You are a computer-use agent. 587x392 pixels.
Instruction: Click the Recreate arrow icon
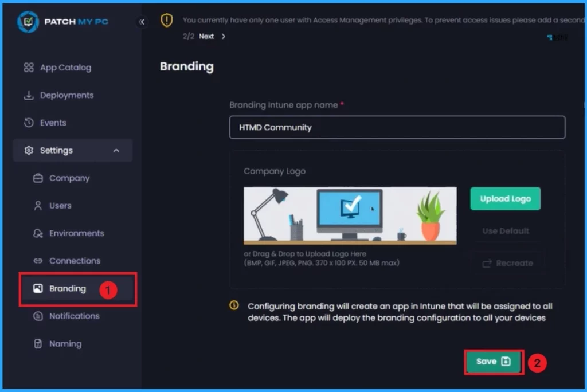point(487,264)
